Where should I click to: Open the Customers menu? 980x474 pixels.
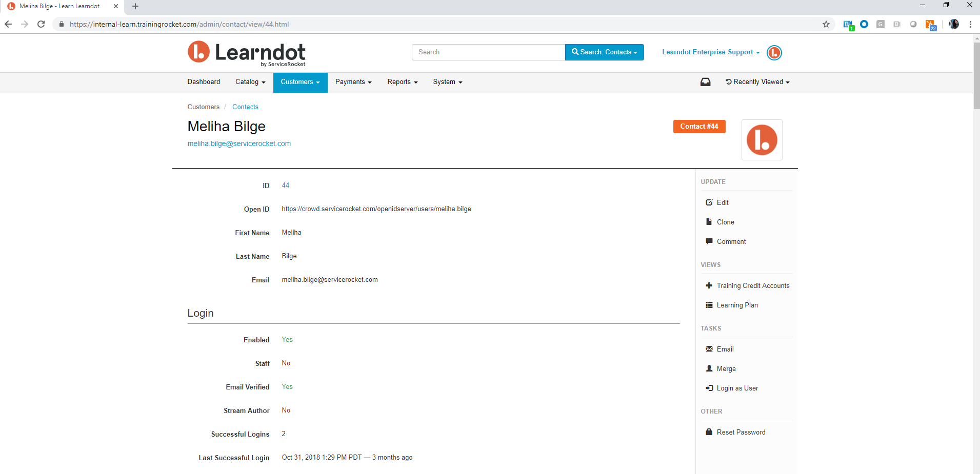click(300, 82)
